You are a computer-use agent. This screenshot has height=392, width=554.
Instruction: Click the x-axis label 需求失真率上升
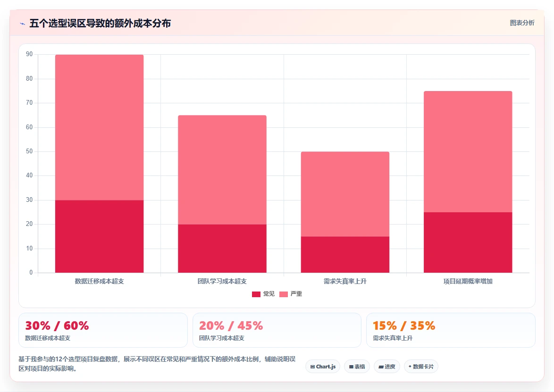pyautogui.click(x=345, y=282)
